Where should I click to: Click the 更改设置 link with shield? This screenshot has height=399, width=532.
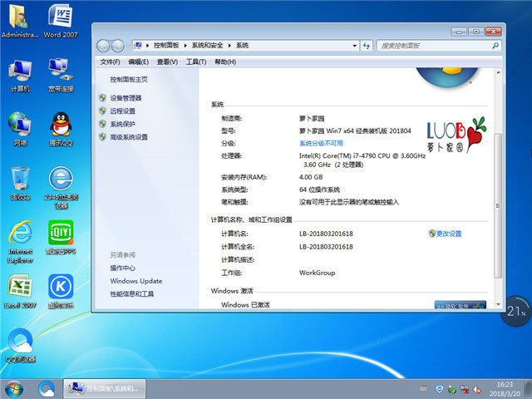446,234
